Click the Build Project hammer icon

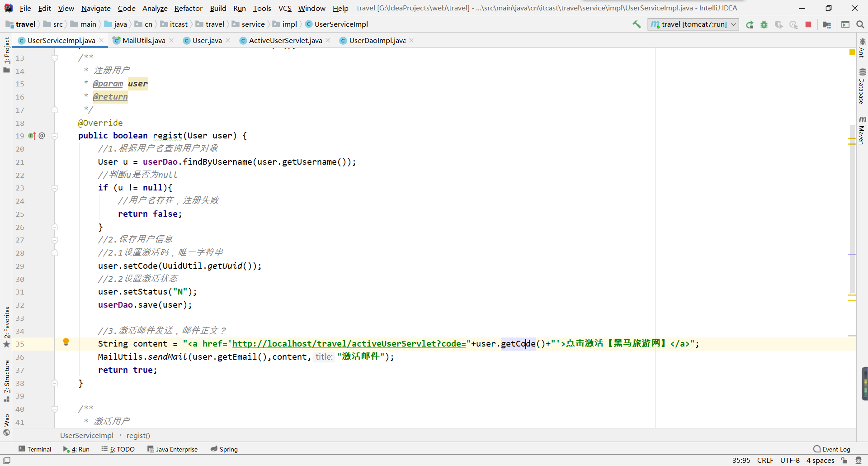pyautogui.click(x=637, y=24)
